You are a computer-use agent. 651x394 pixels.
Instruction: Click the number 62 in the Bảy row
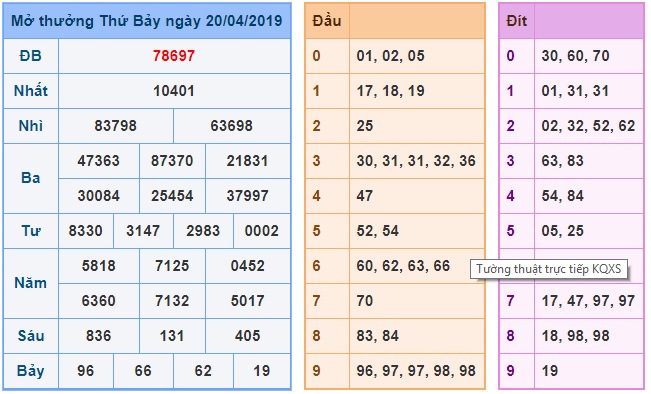click(x=203, y=371)
